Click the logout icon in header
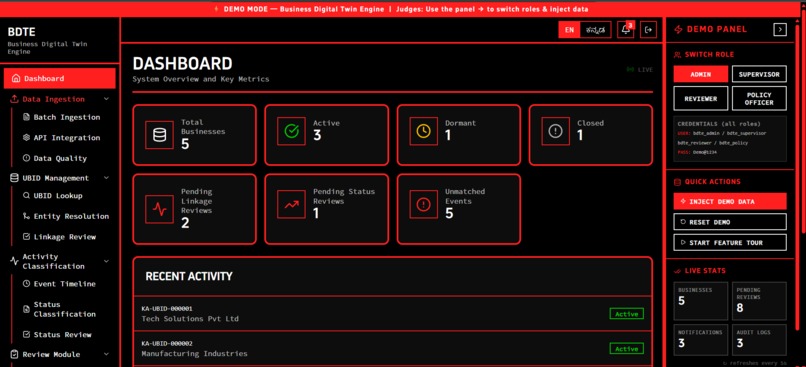Screen dimensions: 806x367 pos(649,30)
